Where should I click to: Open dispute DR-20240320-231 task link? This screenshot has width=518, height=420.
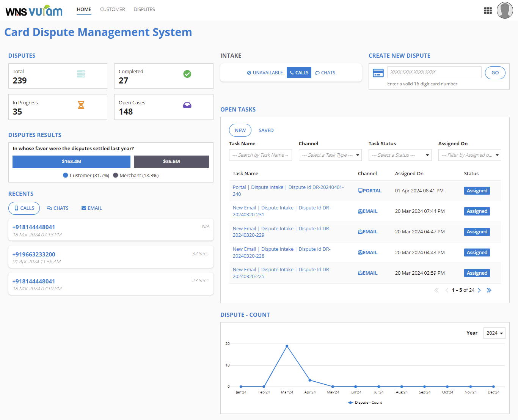pyautogui.click(x=281, y=211)
